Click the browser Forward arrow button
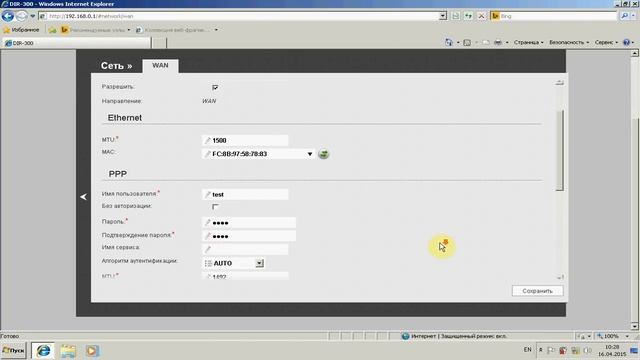This screenshot has width=640, height=360. click(x=22, y=16)
